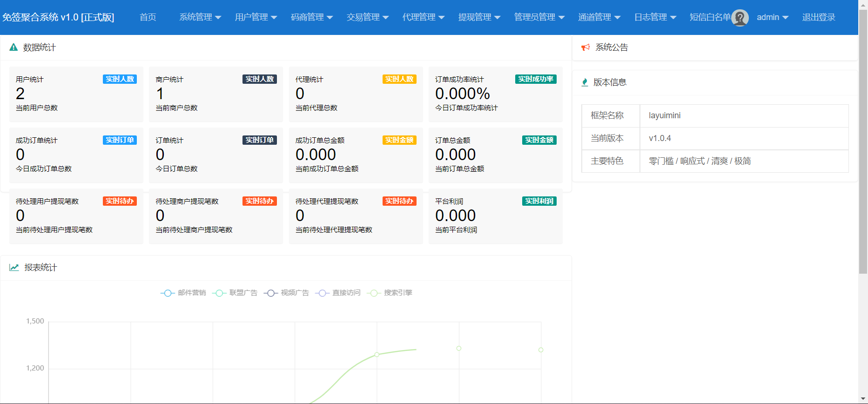Expand the 管理员管理 dropdown menu
This screenshot has height=404, width=868.
pyautogui.click(x=539, y=17)
